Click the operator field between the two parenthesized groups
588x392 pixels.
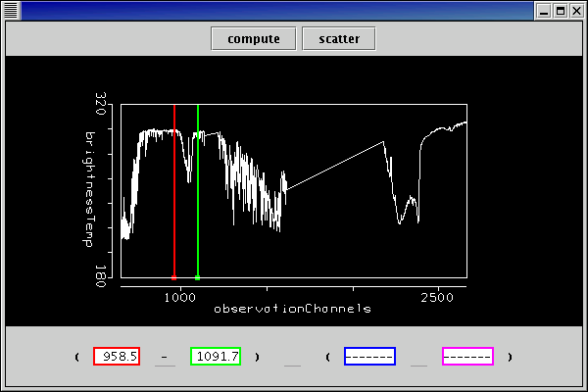coord(292,357)
